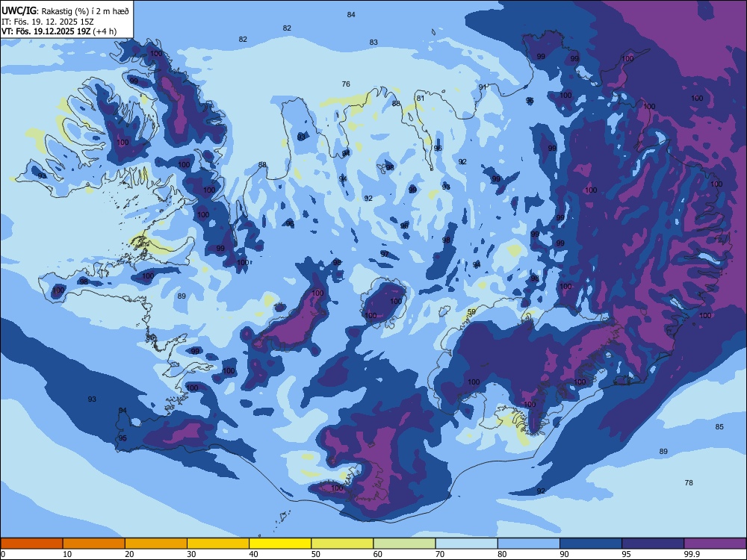747x560 pixels.
Task: Click the 10–20 orange legend swatch
Action: 94,544
